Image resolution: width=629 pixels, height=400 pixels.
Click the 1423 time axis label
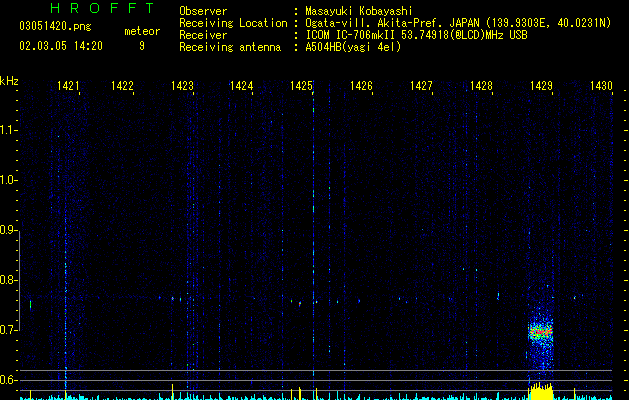[182, 86]
